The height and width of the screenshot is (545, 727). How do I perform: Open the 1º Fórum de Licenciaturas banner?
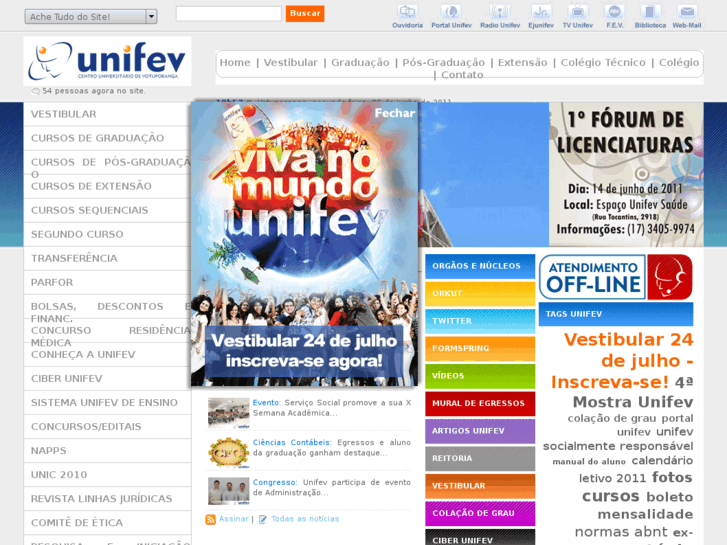click(x=626, y=174)
